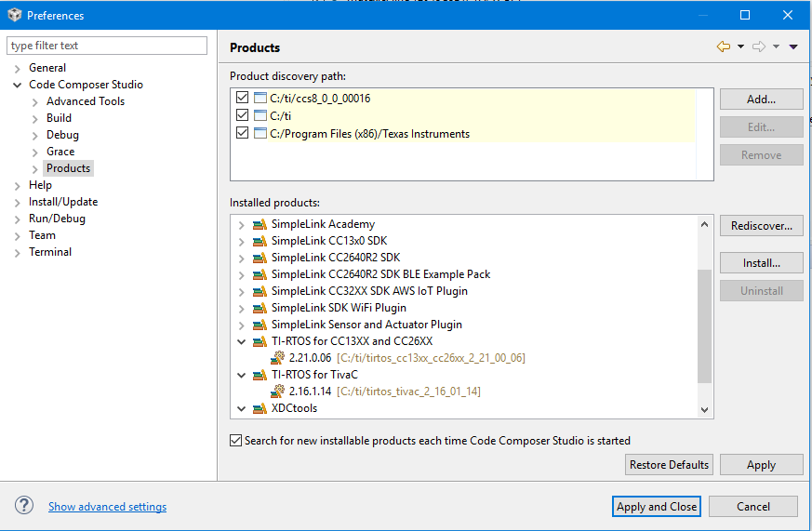The image size is (812, 531).
Task: Select Run/Debug in the preferences tree
Action: (x=57, y=219)
